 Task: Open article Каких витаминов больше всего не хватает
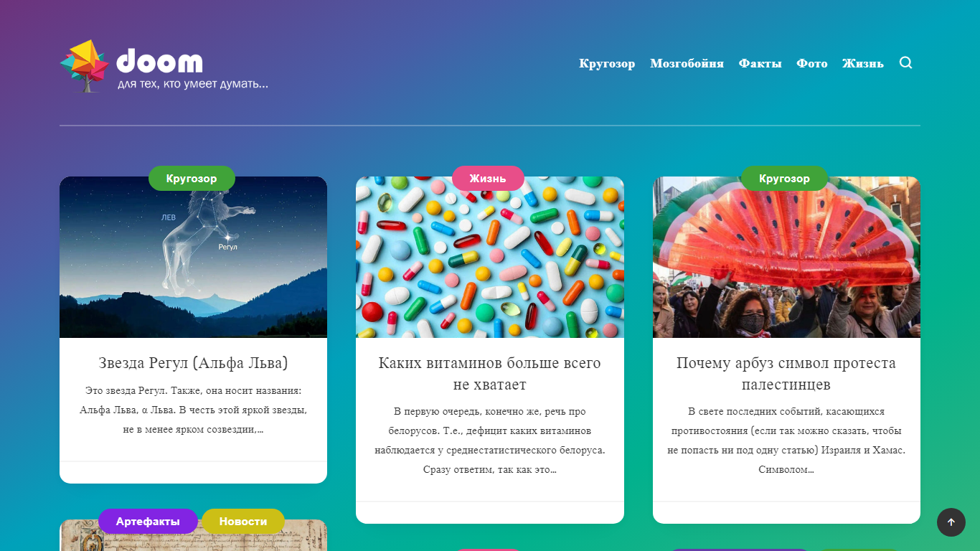click(490, 374)
